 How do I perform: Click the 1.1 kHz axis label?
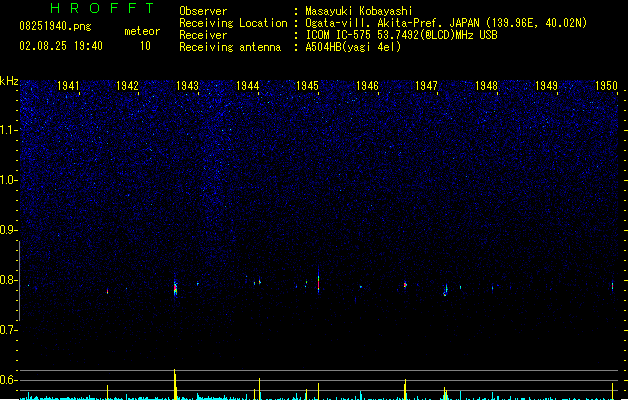point(7,130)
